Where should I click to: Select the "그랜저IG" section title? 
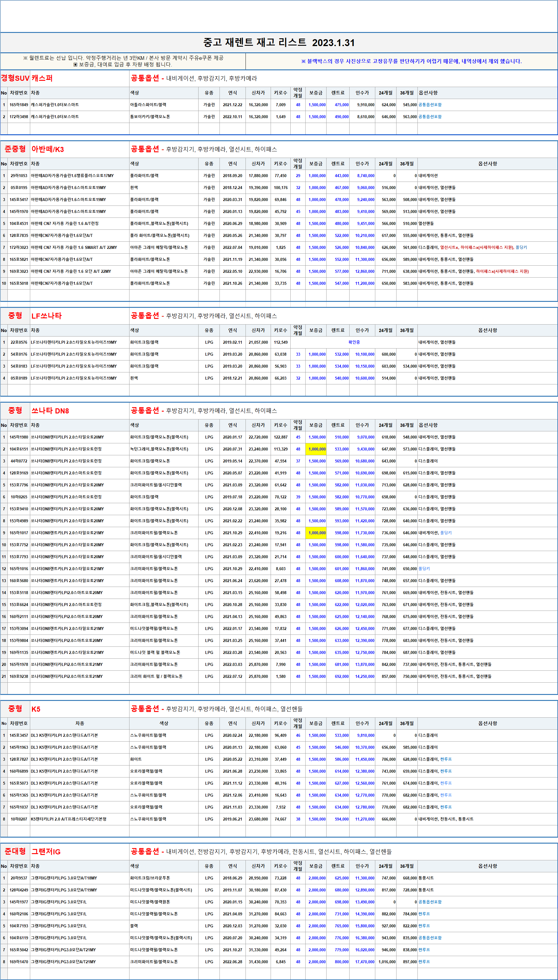pos(46,852)
